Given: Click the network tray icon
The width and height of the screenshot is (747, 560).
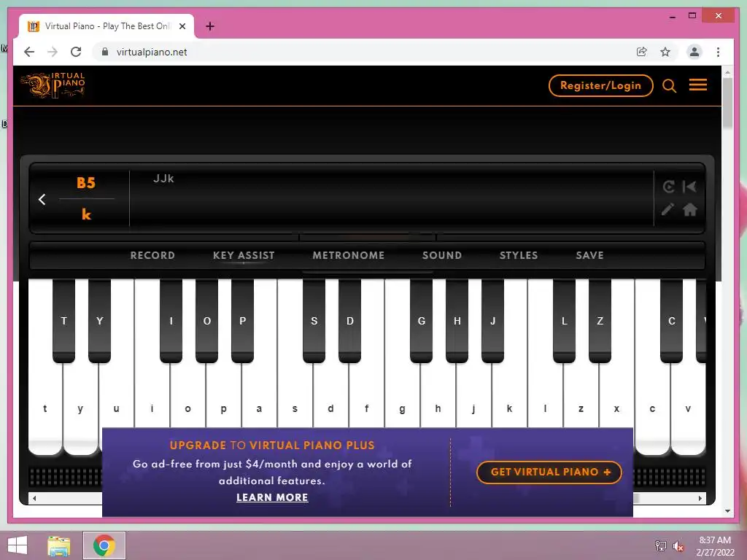Looking at the screenshot, I should point(660,546).
